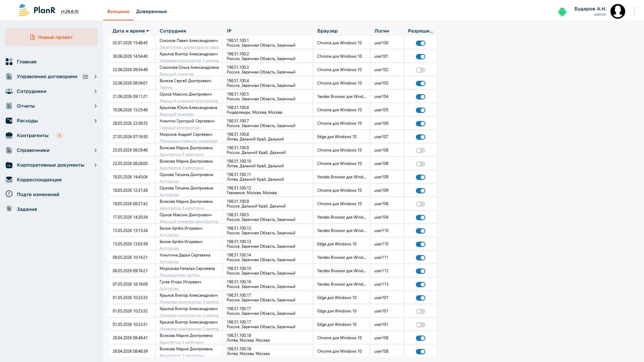Viewport: 644px width, 362px height.
Task: Open Главная dashboard icon in sidebar
Action: [x=9, y=62]
